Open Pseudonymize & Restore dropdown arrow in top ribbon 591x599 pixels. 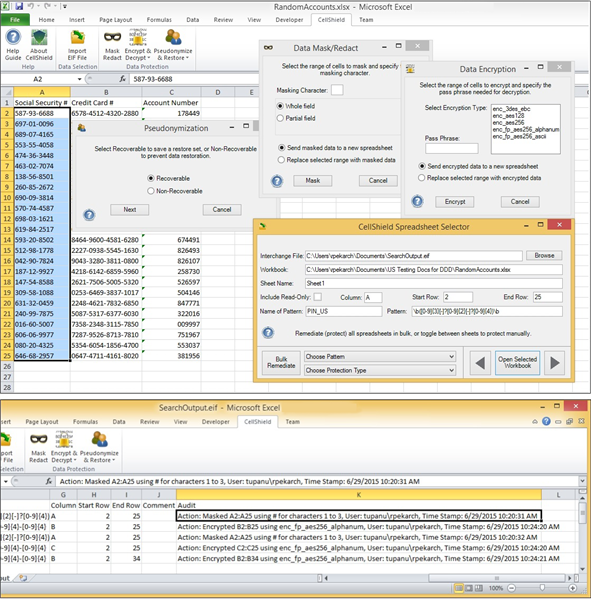pos(188,58)
